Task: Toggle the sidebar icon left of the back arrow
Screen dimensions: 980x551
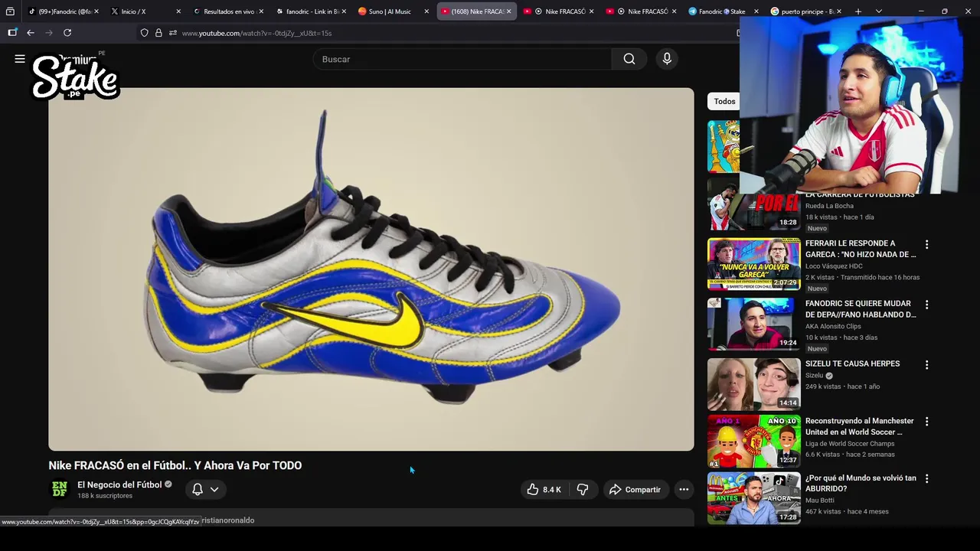Action: click(x=12, y=33)
